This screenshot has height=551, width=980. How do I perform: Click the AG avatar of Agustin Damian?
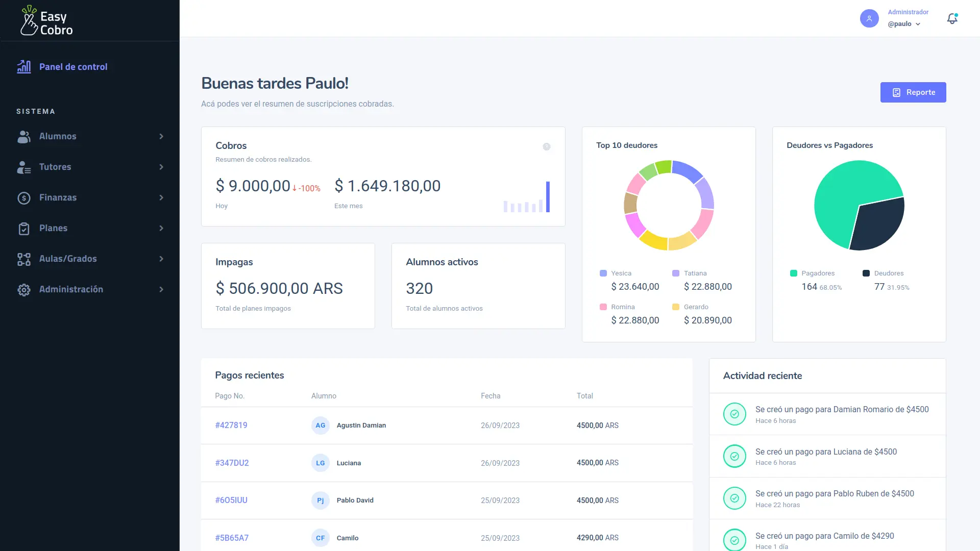click(321, 425)
